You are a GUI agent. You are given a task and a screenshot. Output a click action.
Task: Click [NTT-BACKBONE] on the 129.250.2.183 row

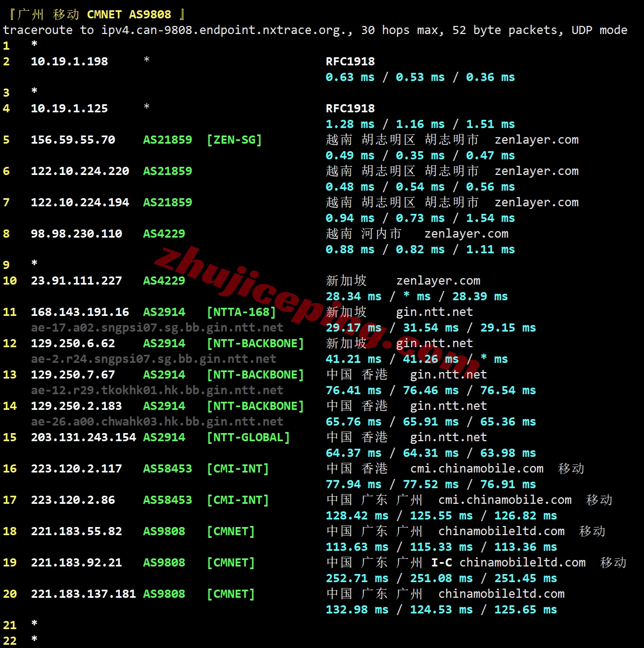[x=256, y=406]
